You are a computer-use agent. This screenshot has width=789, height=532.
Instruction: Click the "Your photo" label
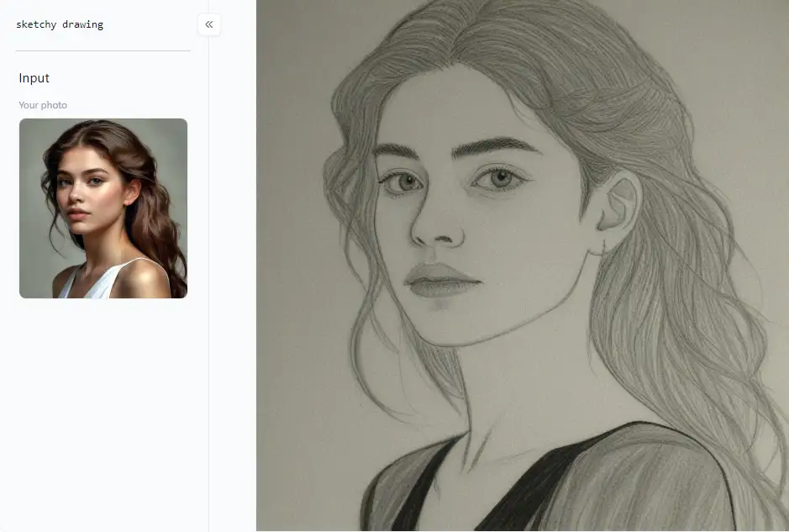coord(43,105)
